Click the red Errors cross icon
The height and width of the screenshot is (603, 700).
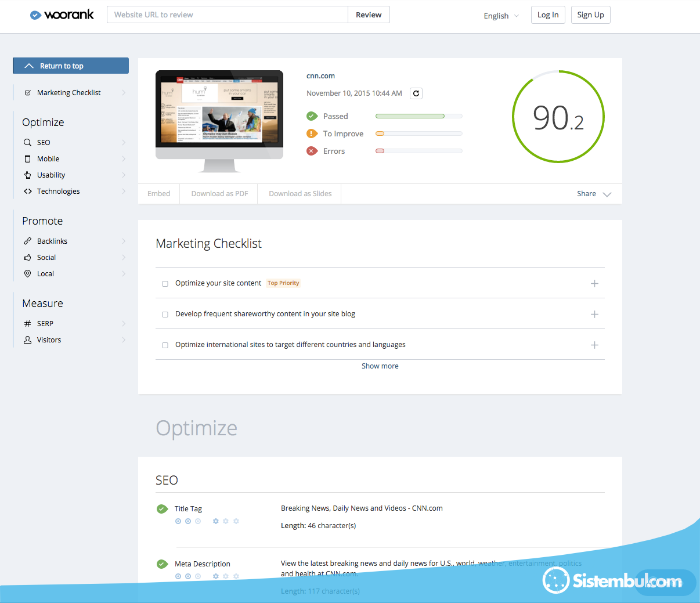(312, 151)
